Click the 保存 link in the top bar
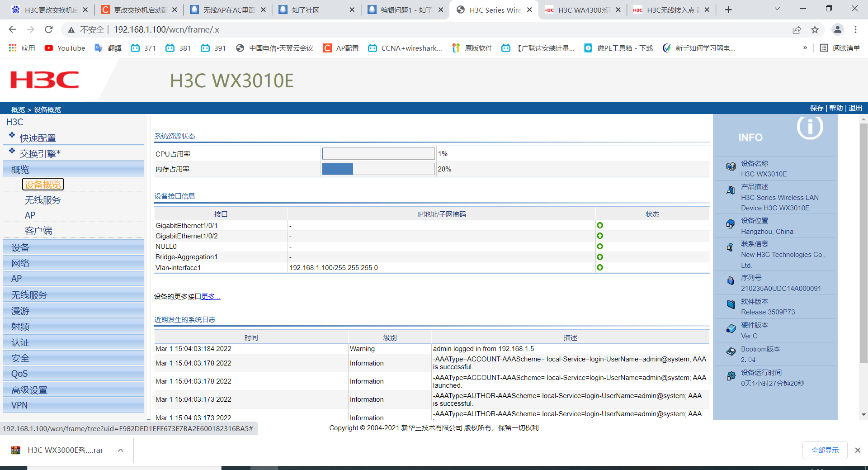 click(x=816, y=108)
